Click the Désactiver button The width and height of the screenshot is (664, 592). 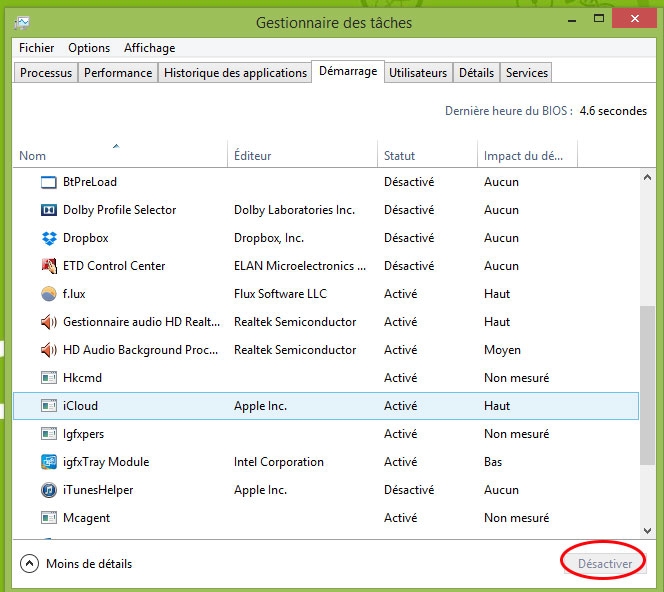[x=605, y=564]
